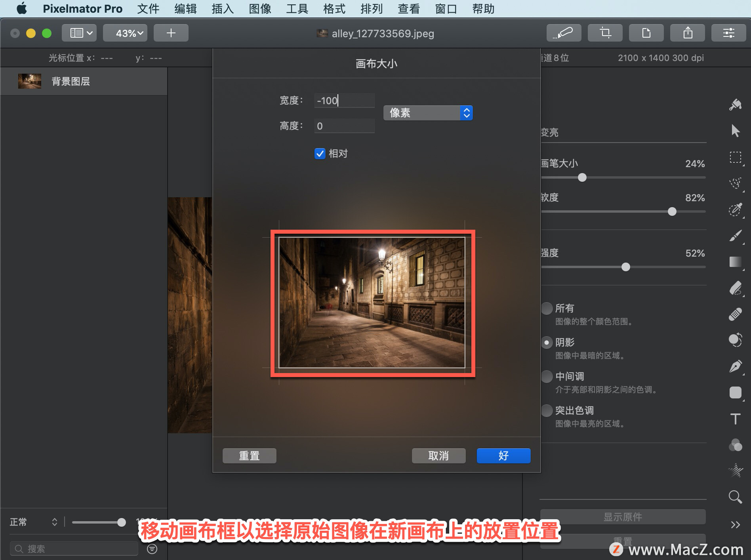Select the Gradient tool
Image resolution: width=751 pixels, height=560 pixels.
point(736,262)
